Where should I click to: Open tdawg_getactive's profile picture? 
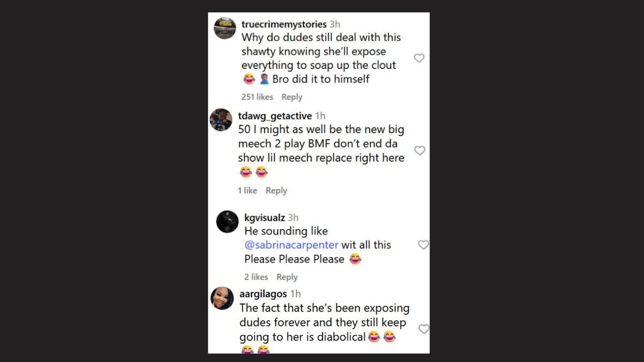tap(223, 119)
